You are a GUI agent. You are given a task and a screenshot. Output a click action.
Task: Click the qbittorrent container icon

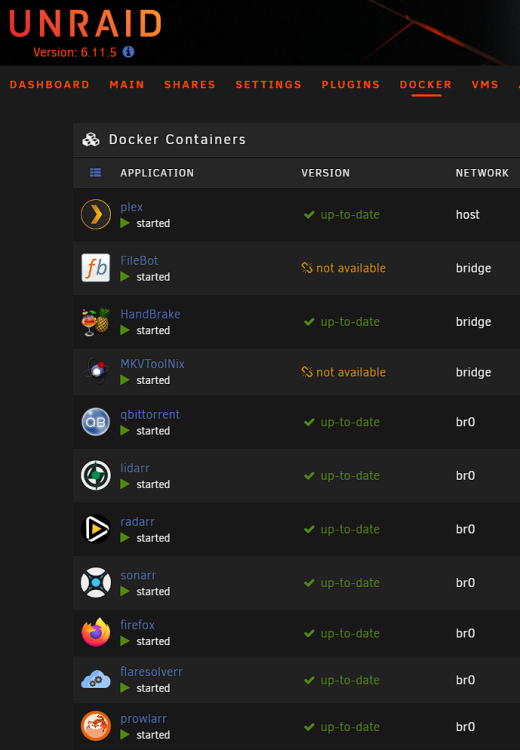96,422
